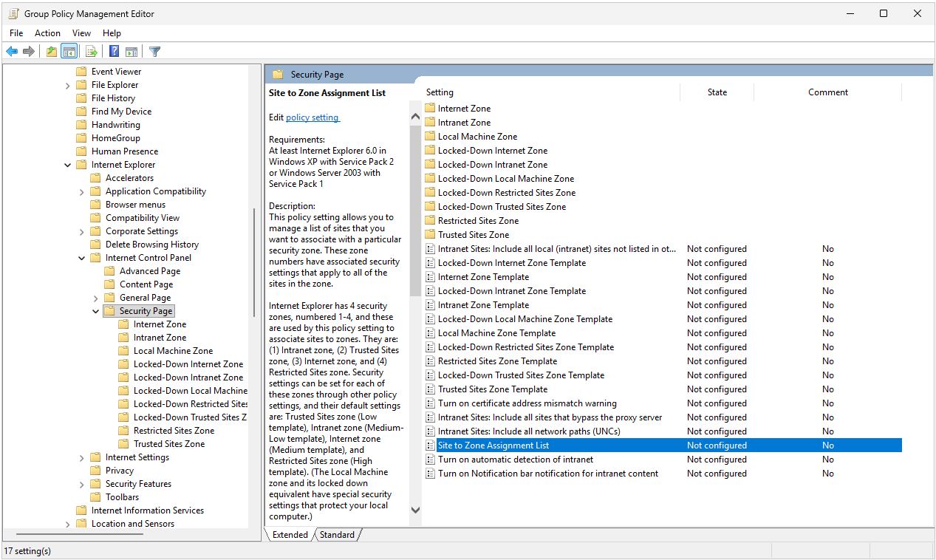Expand the Security Features tree node
936x560 pixels.
coord(82,484)
